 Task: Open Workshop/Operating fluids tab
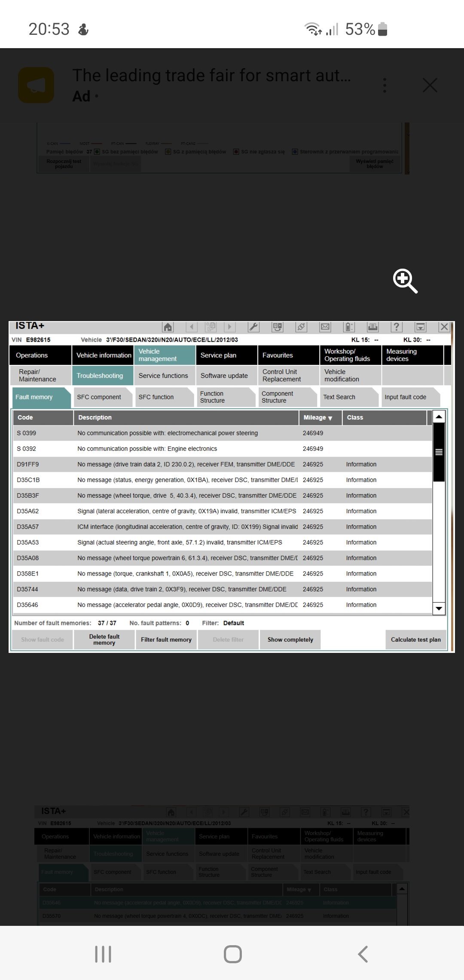click(x=351, y=355)
